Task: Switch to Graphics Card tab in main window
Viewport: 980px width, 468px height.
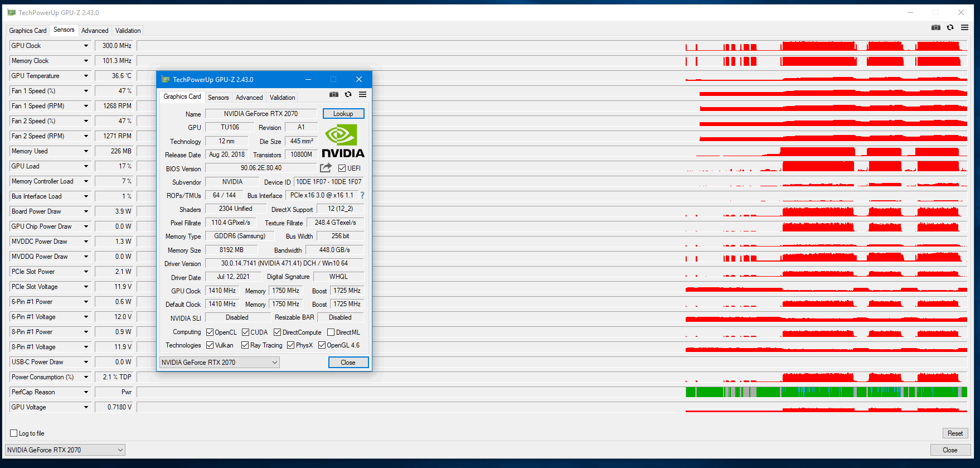Action: (28, 31)
